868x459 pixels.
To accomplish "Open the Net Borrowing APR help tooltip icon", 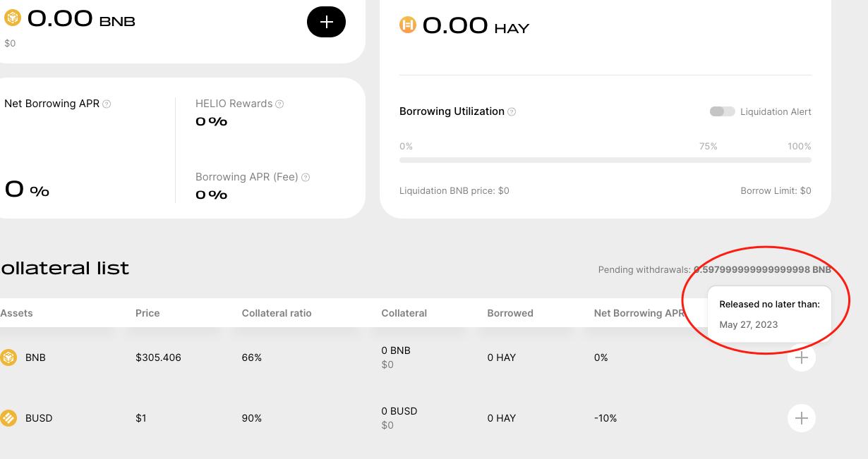I will click(x=107, y=104).
